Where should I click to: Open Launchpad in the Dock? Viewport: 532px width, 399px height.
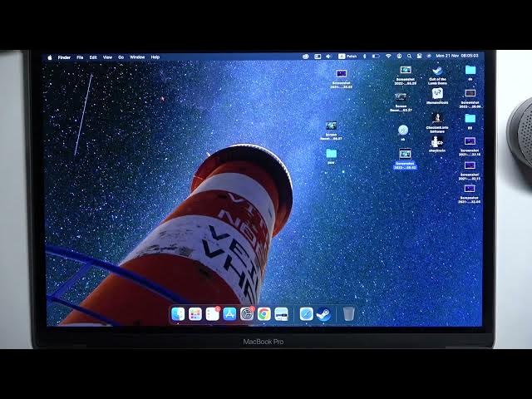pos(195,314)
